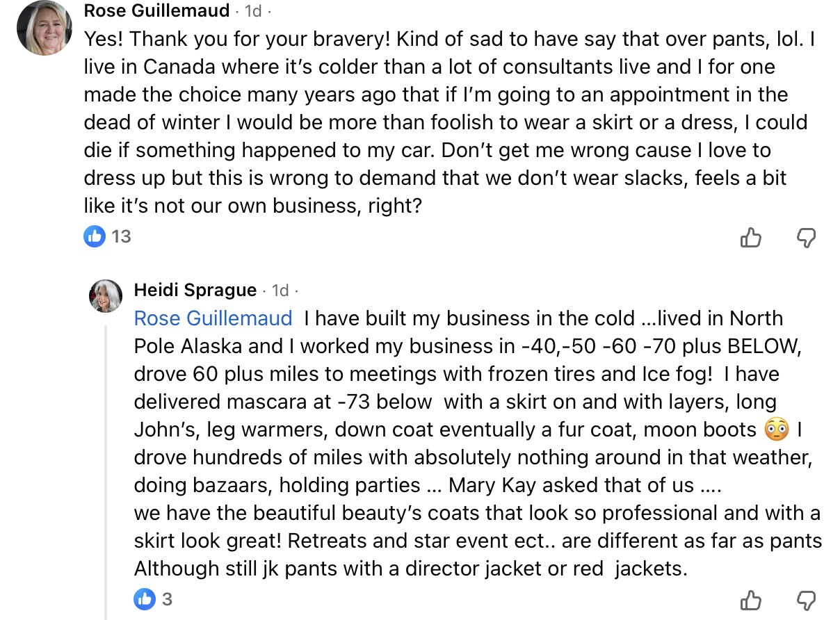Click the Rose Guillemaud commenter name

click(x=156, y=10)
